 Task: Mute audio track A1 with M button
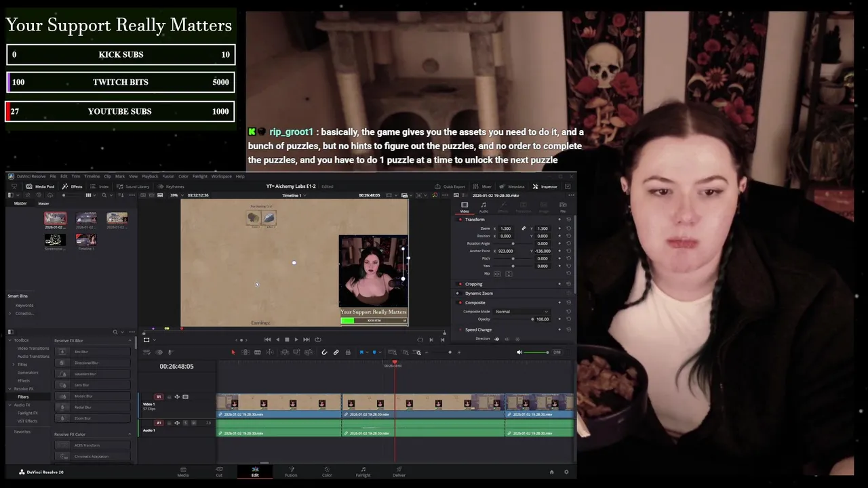193,423
